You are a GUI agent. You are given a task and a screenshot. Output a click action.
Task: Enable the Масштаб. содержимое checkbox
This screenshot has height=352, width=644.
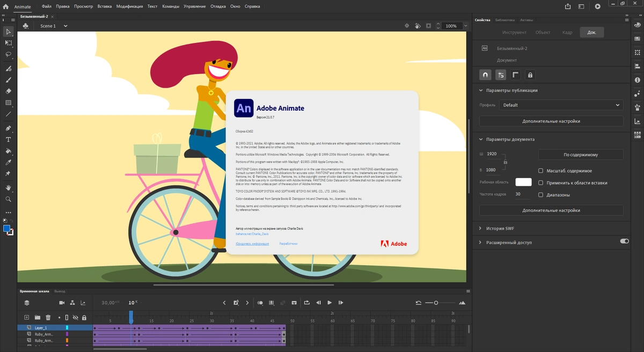(x=541, y=171)
